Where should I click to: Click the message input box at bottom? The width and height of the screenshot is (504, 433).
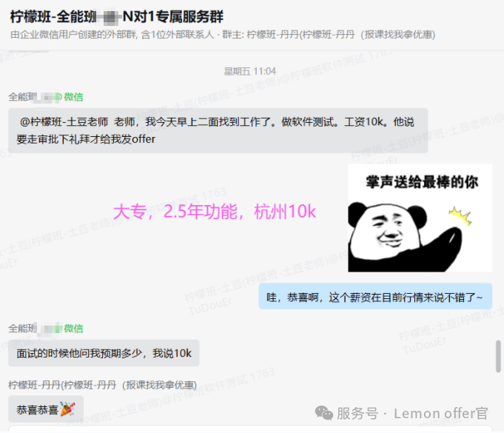(x=250, y=429)
